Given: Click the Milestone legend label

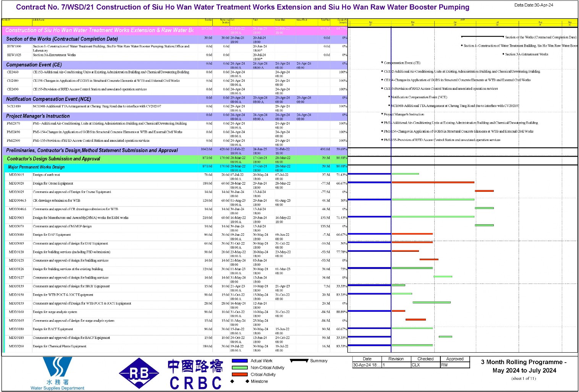Looking at the screenshot, I should tap(259, 381).
